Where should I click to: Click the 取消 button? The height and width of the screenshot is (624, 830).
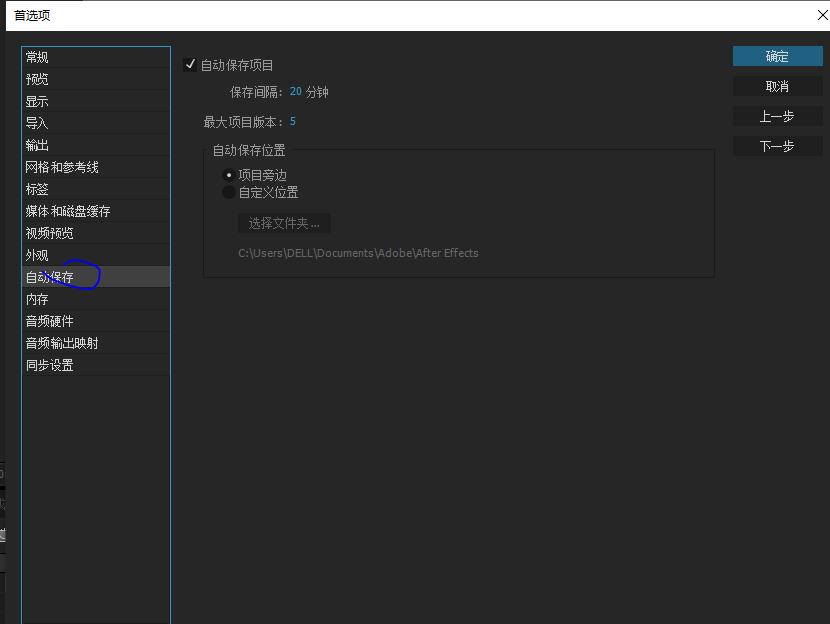coord(778,86)
